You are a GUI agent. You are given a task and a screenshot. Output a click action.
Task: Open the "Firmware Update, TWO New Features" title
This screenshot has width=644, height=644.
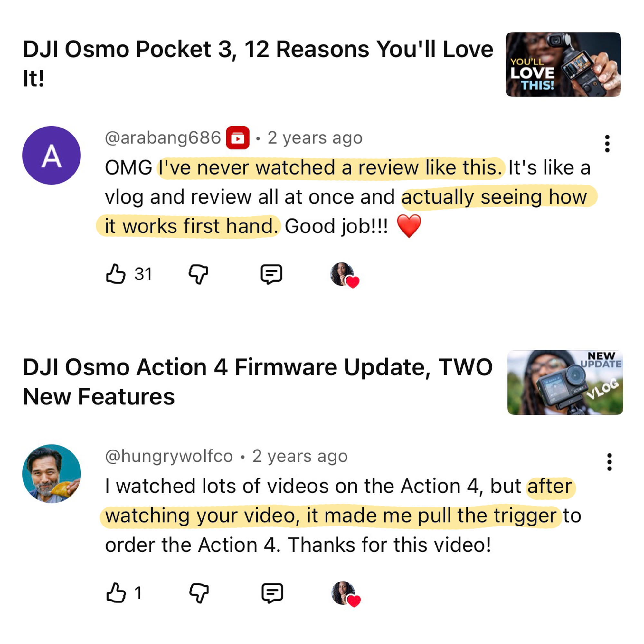[258, 382]
